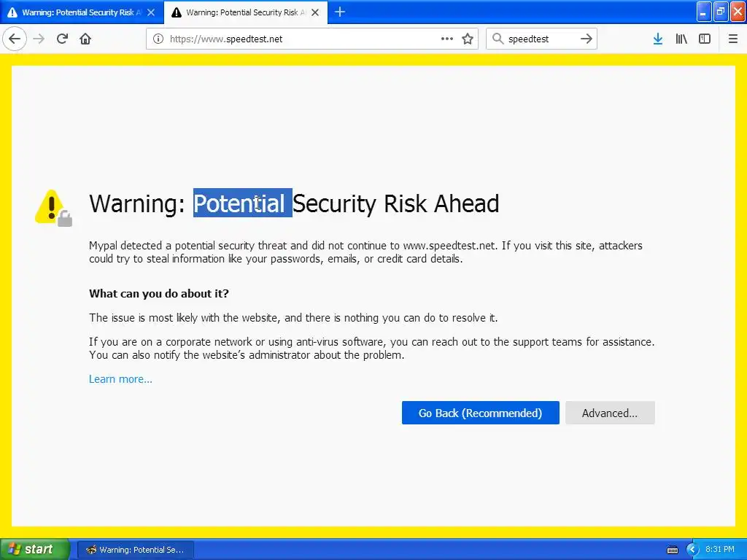Close the second Warning tab
This screenshot has width=747, height=560.
click(315, 12)
